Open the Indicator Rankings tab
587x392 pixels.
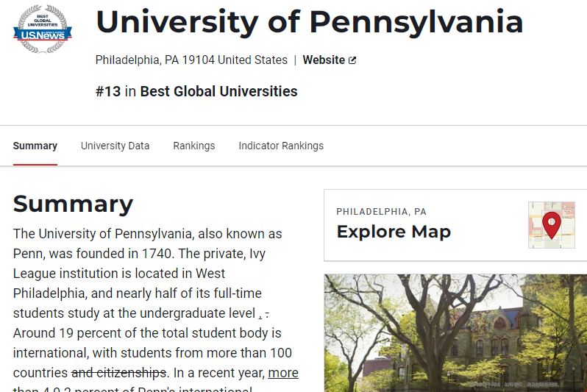pos(281,146)
